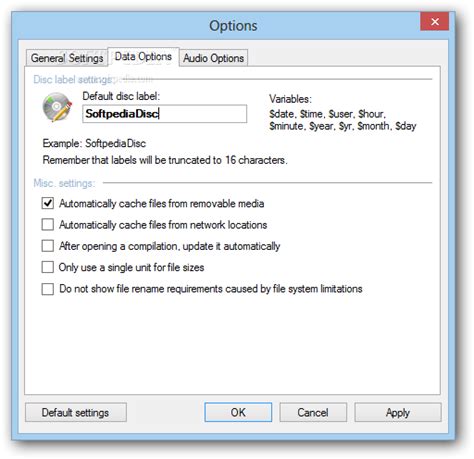
Task: Select the Data Options tab
Action: [x=143, y=57]
